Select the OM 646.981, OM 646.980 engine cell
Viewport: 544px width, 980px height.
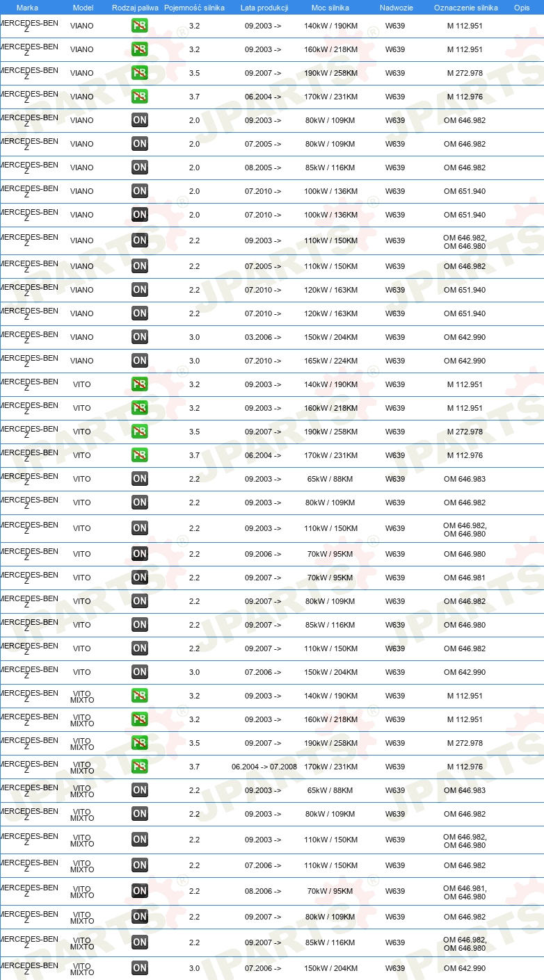465,892
